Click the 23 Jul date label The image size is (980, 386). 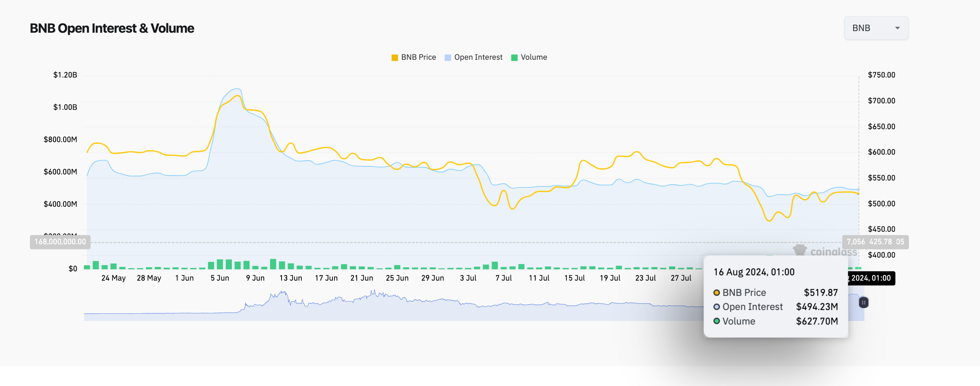[646, 278]
